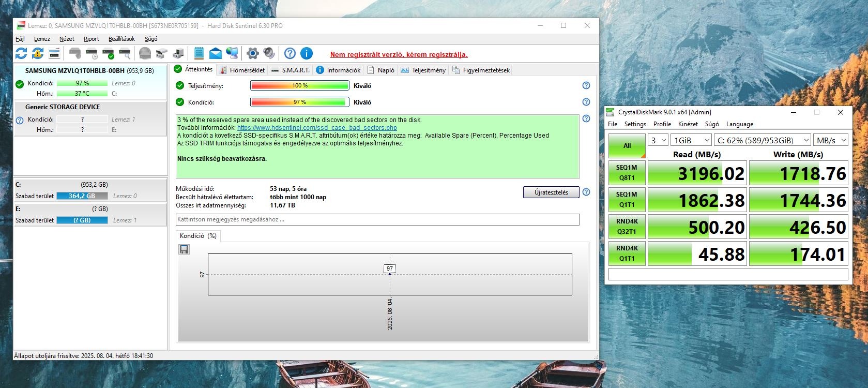Viewport: 868px width, 388px height.
Task: Click help icon next to Újratesztelés button
Action: [586, 192]
